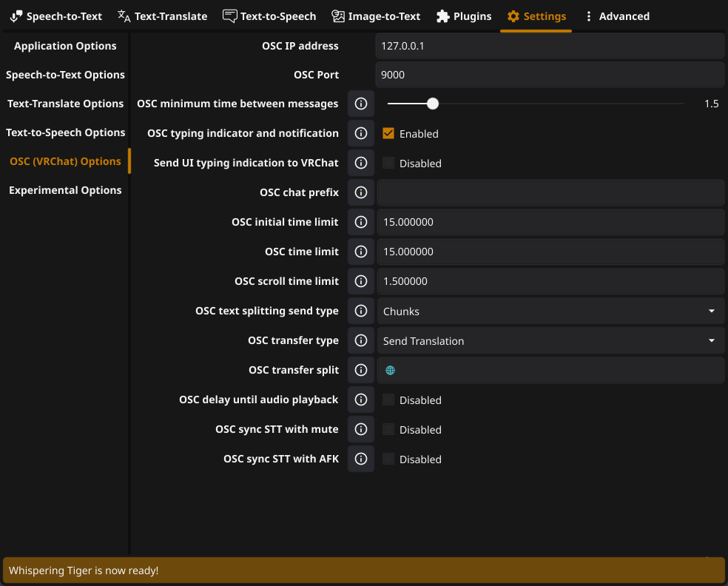The width and height of the screenshot is (728, 586).
Task: Disable the OSC typing indicator checkbox
Action: 388,133
